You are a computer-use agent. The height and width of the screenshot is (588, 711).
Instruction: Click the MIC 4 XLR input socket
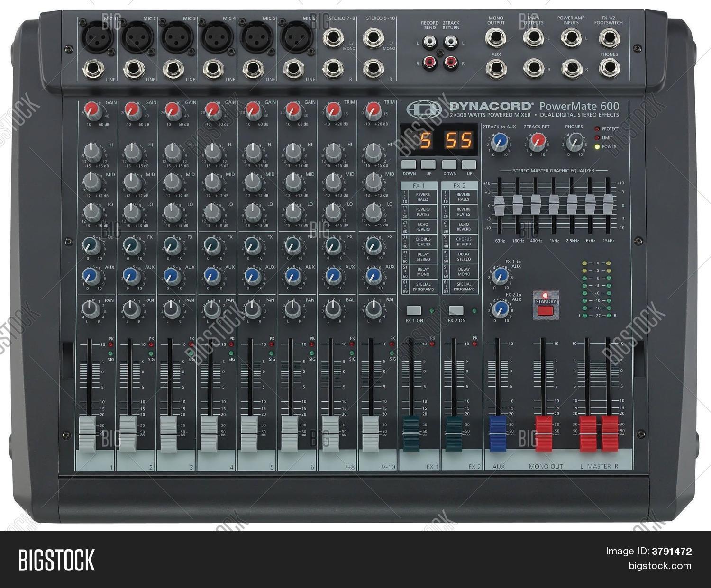pos(217,36)
